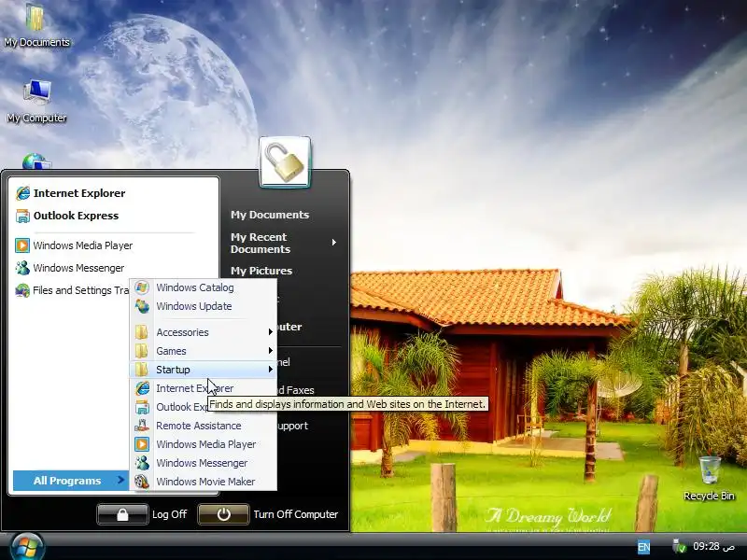Click the All Programs arrow

(x=120, y=480)
